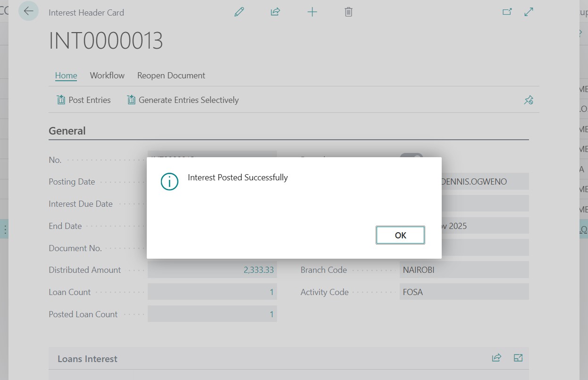Image resolution: width=588 pixels, height=380 pixels.
Task: Click the pin action bar icon
Action: click(529, 100)
